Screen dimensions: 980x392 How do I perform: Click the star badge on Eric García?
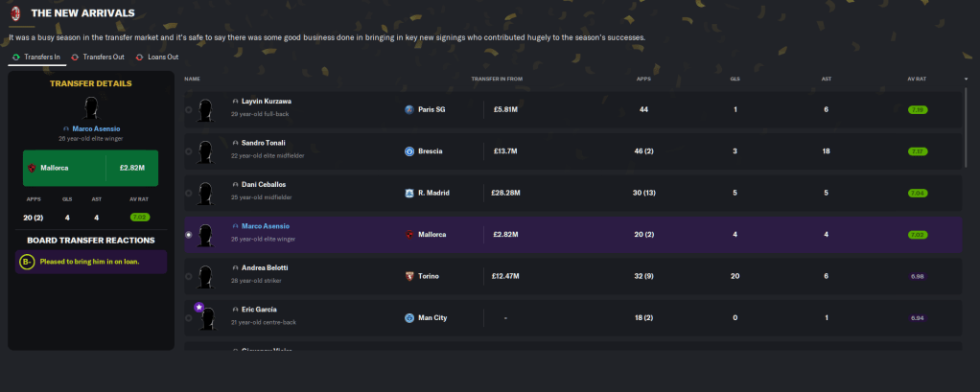pos(198,307)
